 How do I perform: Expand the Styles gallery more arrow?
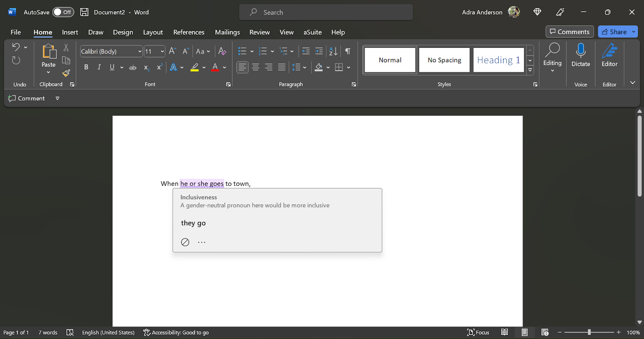(530, 70)
